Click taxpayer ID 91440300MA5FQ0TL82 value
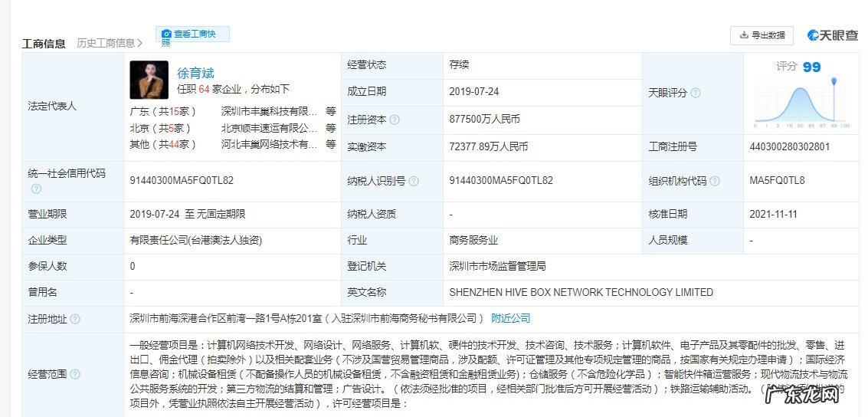This screenshot has width=868, height=417. coord(501,181)
